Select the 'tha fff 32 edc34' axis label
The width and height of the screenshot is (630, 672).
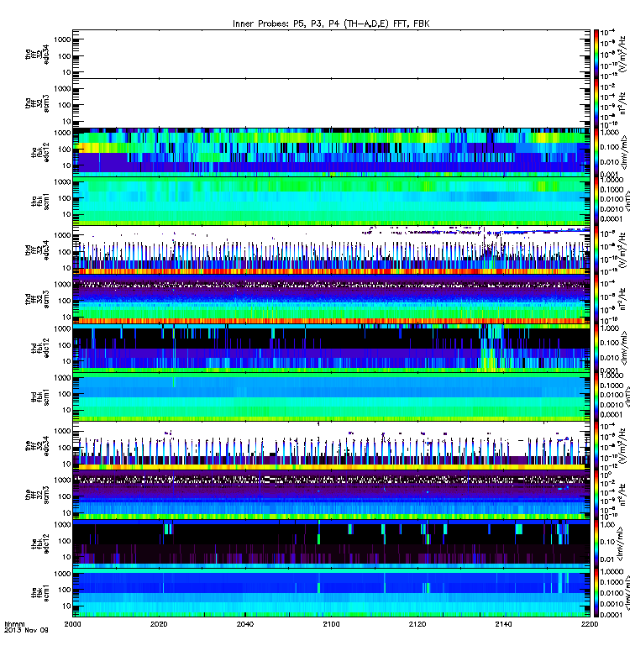[37, 54]
